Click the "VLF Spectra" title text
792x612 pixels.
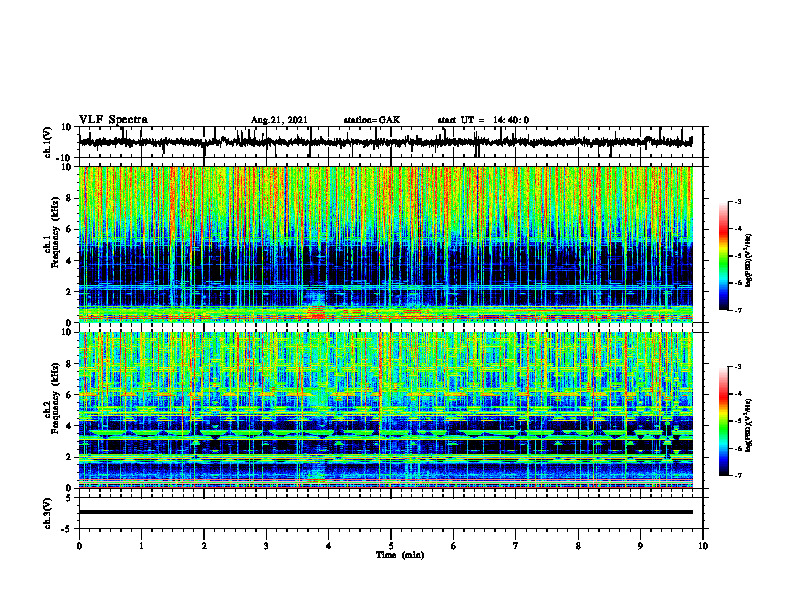coord(113,120)
